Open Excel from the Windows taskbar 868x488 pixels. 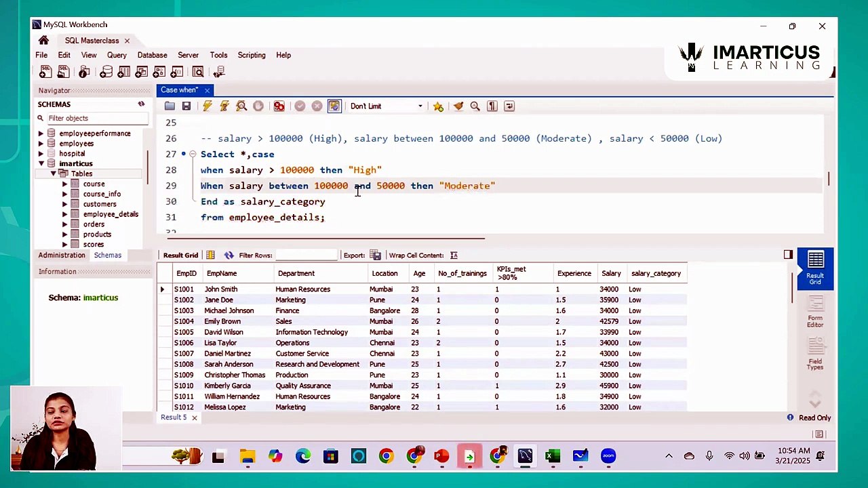point(553,456)
